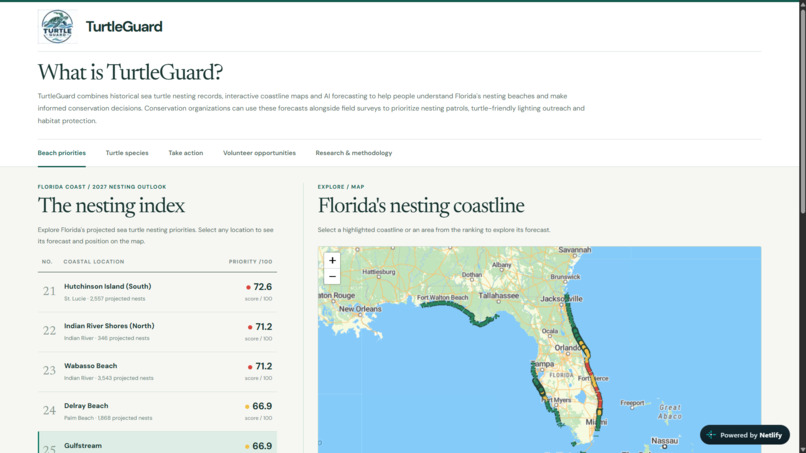The image size is (806, 453).
Task: Switch to the Turtle species tab
Action: pos(127,153)
